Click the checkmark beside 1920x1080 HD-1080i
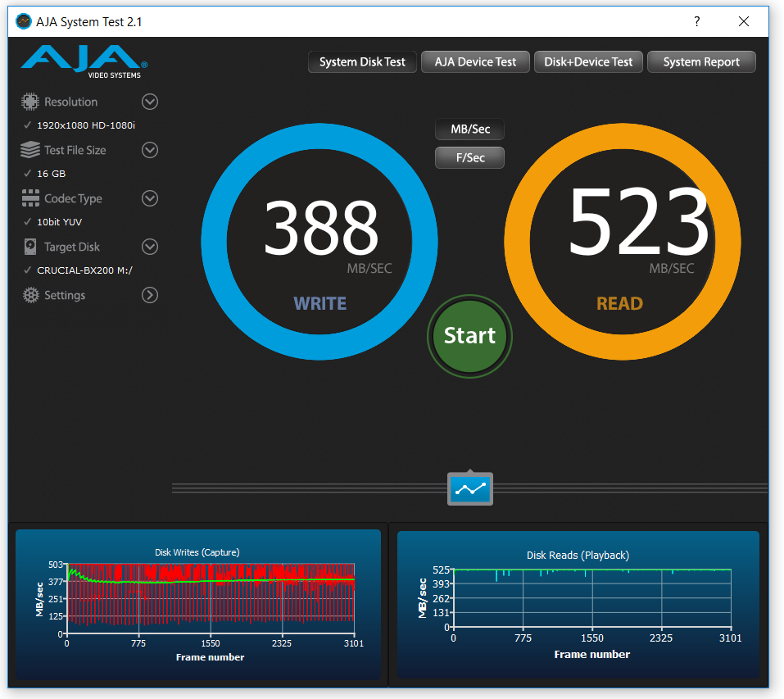784x699 pixels. click(x=28, y=125)
